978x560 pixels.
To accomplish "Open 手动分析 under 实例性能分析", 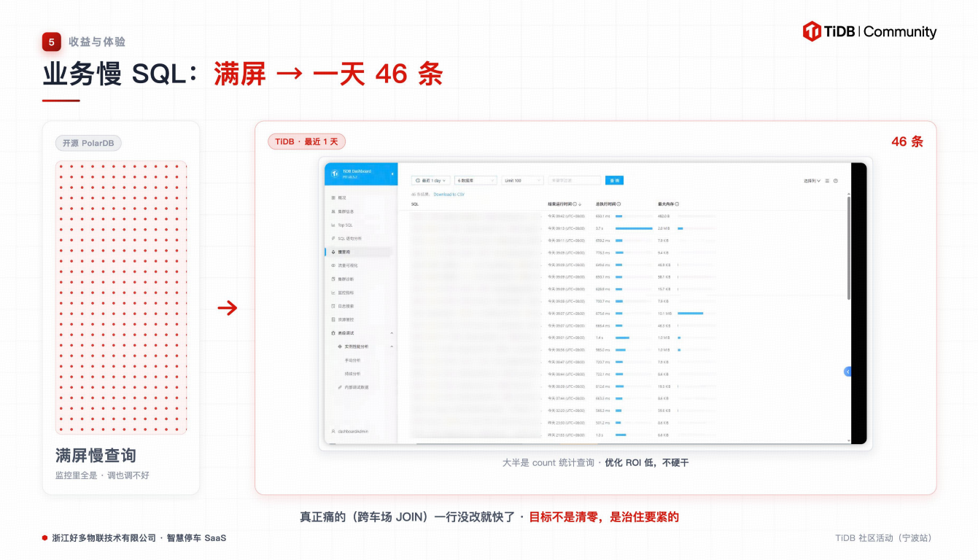I will [352, 360].
